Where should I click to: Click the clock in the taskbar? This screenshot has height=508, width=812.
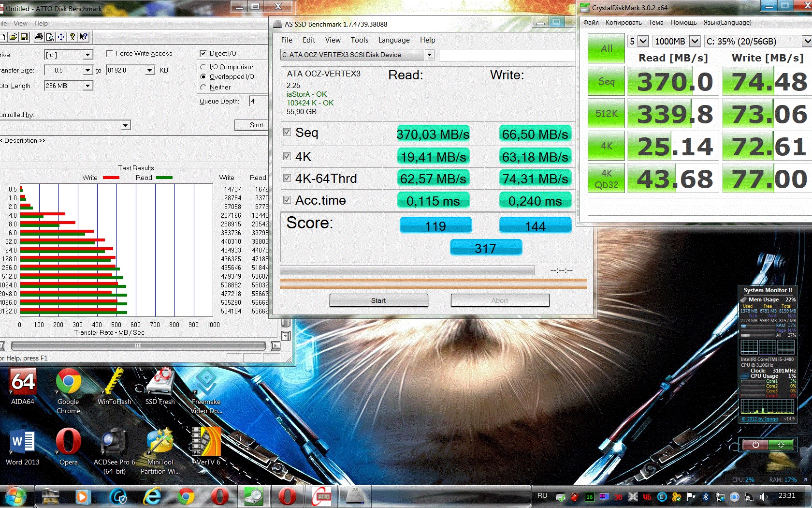pyautogui.click(x=787, y=495)
